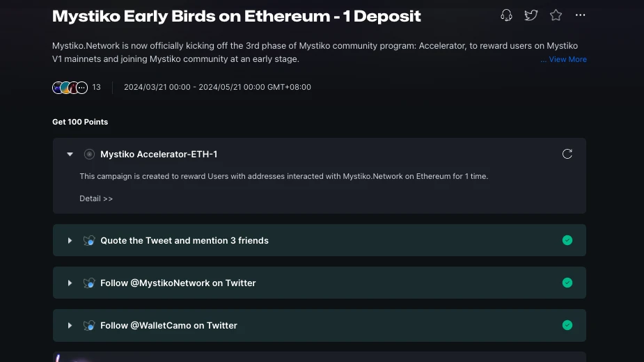The image size is (644, 362).
Task: Click the Mystiko Accelerator-ETH-1 credential circle icon
Action: coord(89,154)
